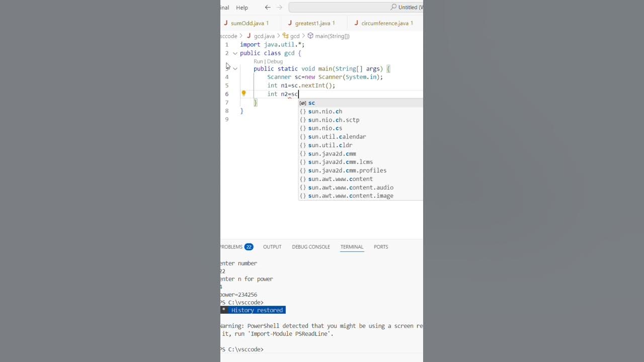The height and width of the screenshot is (362, 644).
Task: Click line number 9 in the gutter
Action: click(x=227, y=119)
